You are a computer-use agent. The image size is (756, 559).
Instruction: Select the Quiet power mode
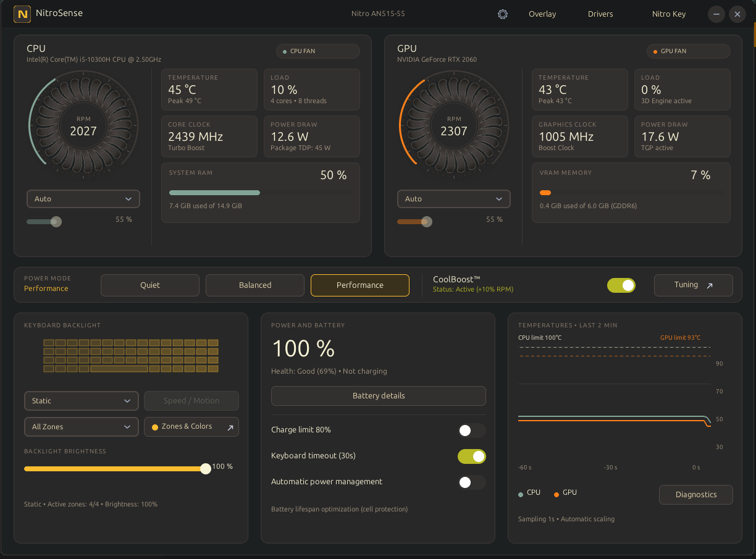150,285
